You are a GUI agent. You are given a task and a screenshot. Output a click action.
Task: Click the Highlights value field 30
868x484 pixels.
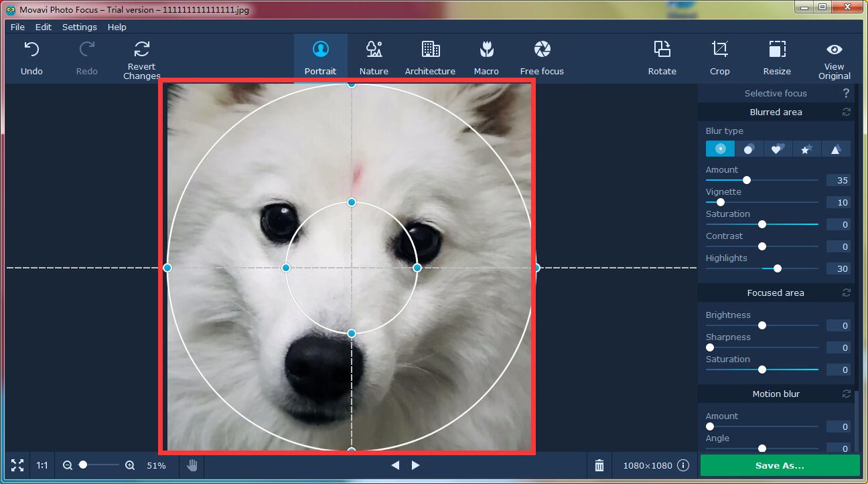(x=838, y=268)
